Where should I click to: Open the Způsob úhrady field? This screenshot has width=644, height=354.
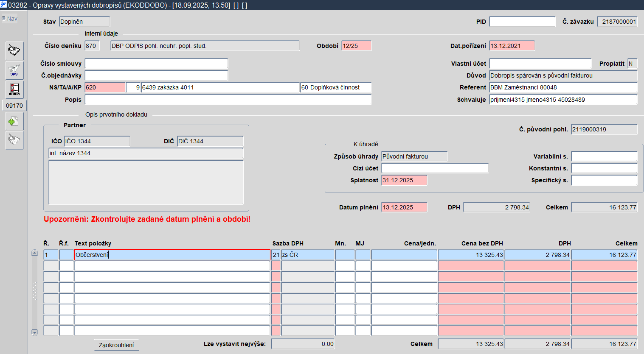pos(414,156)
